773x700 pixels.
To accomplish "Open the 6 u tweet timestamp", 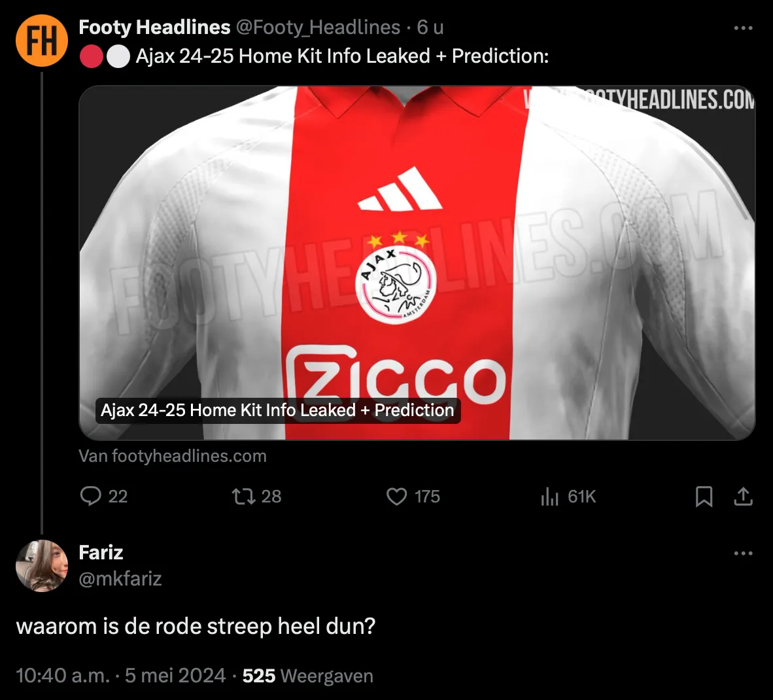I will tap(430, 27).
